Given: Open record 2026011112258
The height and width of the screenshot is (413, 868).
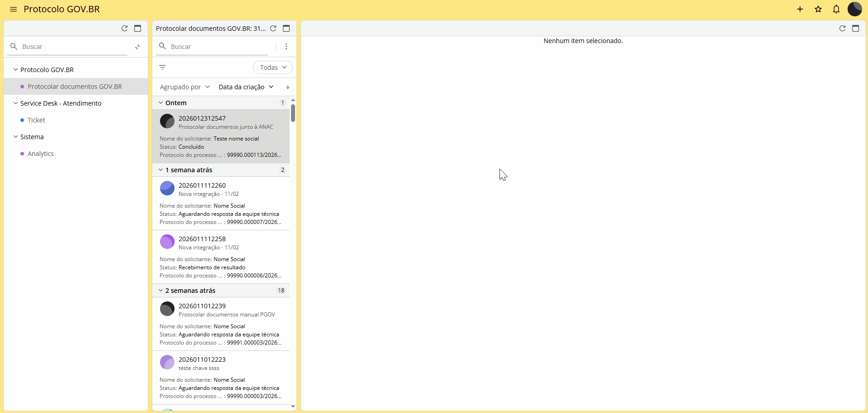Looking at the screenshot, I should pyautogui.click(x=221, y=257).
